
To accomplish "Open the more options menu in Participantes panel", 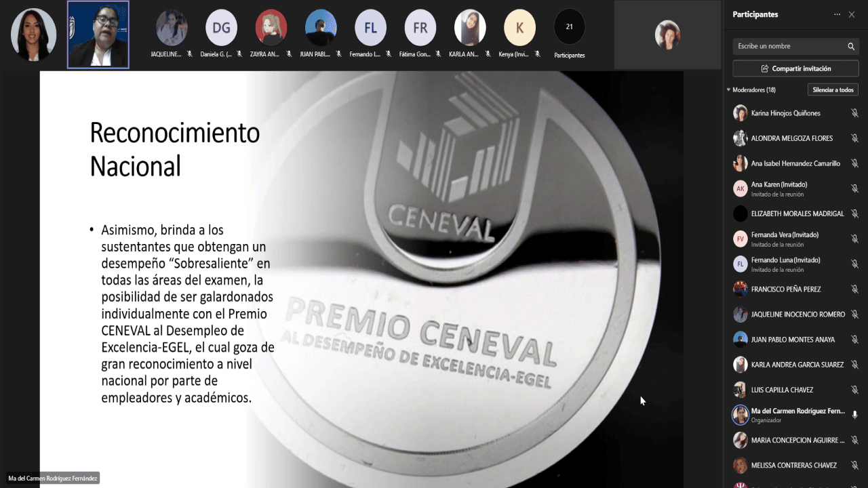I will click(x=837, y=14).
